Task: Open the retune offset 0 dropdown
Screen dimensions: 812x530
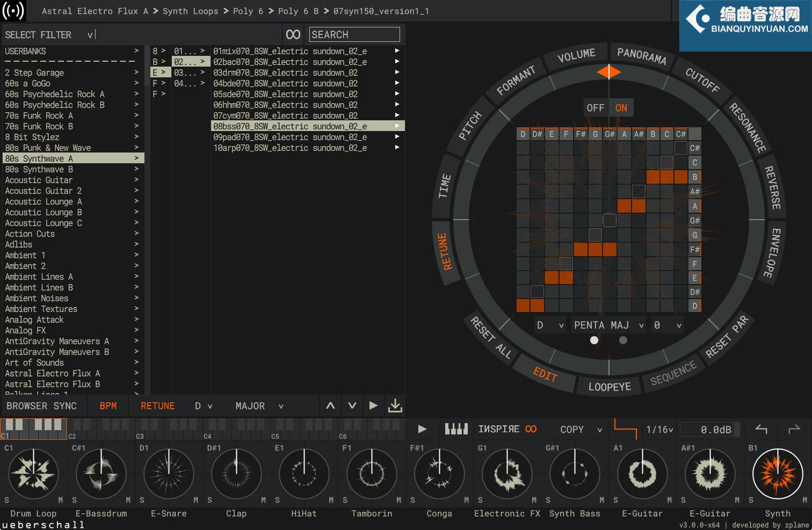Action: (x=667, y=325)
